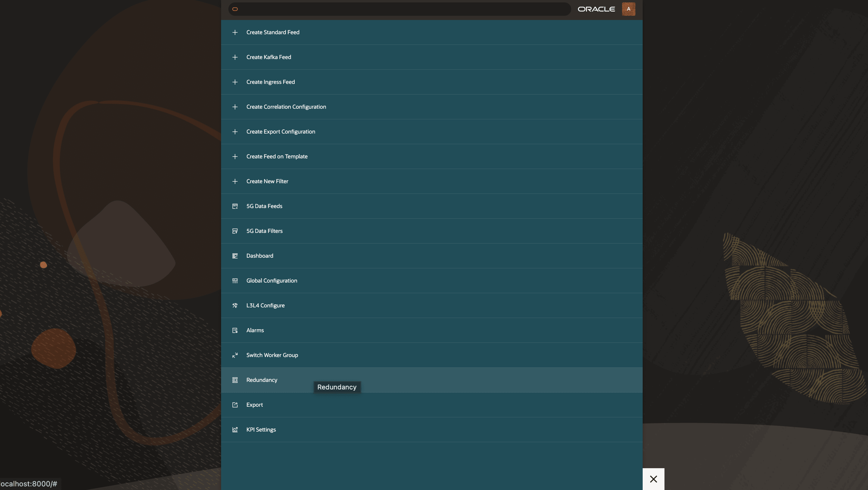Click the Global Configuration settings icon
This screenshot has height=490, width=868.
(x=235, y=280)
